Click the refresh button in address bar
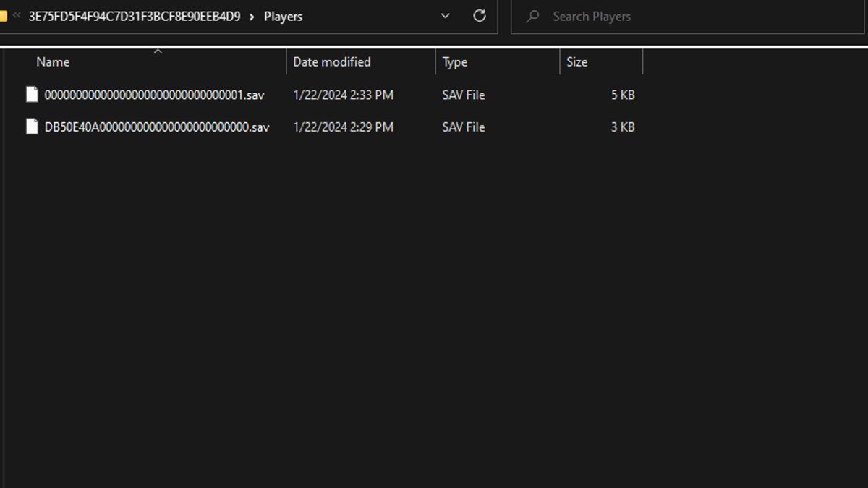 (x=479, y=16)
